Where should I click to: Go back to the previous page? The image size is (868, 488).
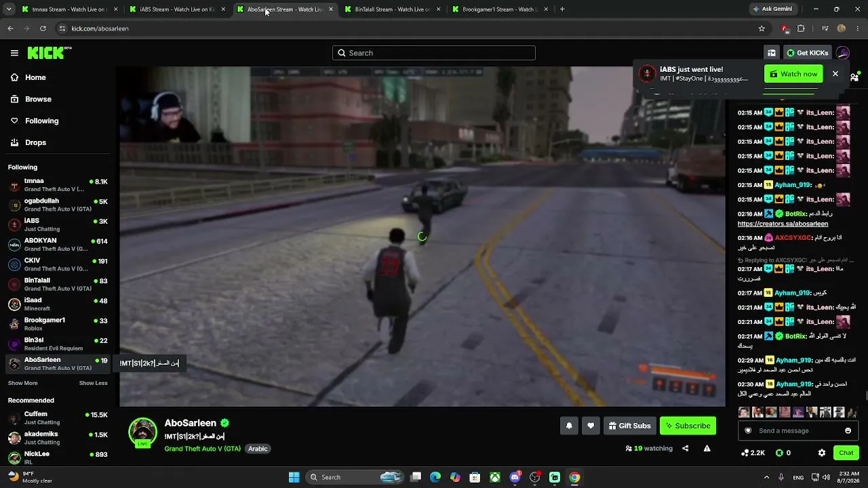10,28
